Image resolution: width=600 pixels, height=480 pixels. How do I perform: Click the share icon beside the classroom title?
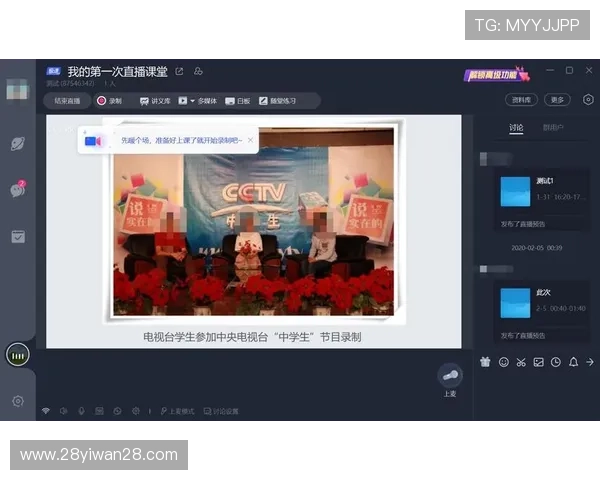point(180,71)
